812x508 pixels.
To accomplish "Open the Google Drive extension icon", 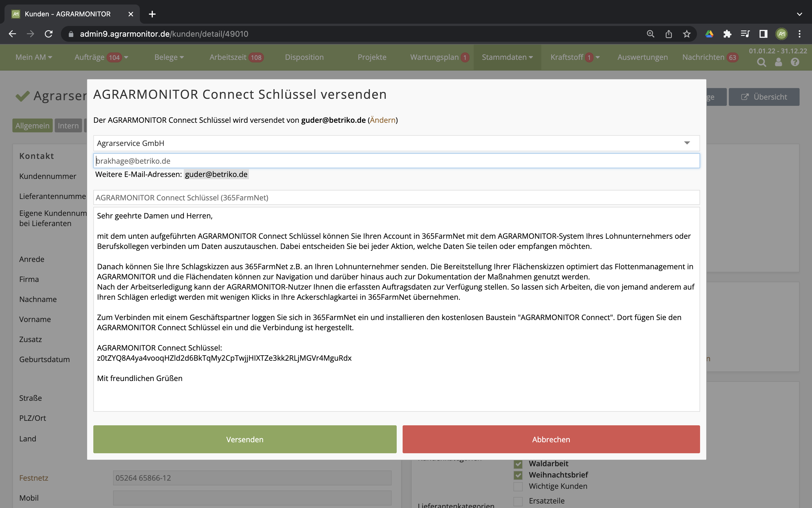I will [x=709, y=34].
